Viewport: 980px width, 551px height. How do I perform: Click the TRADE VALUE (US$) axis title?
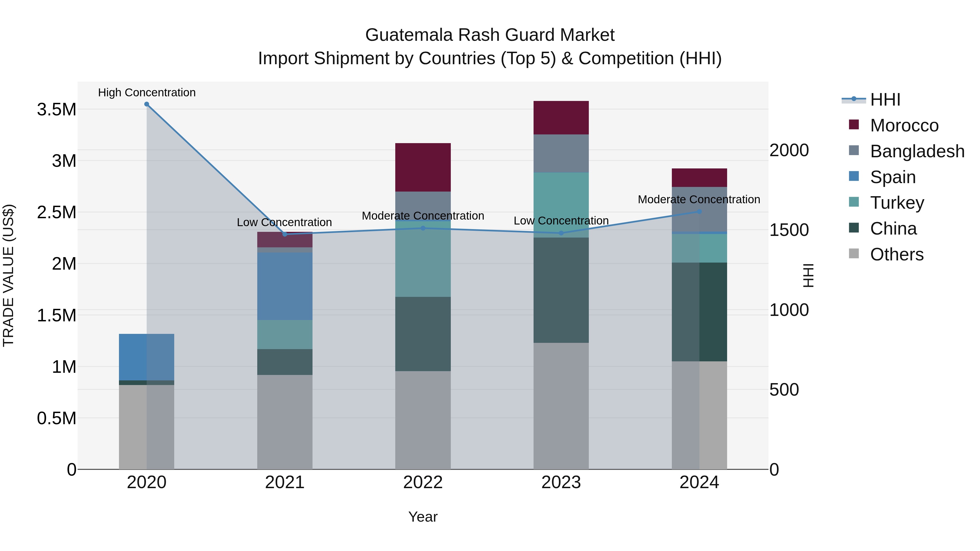[x=8, y=275]
